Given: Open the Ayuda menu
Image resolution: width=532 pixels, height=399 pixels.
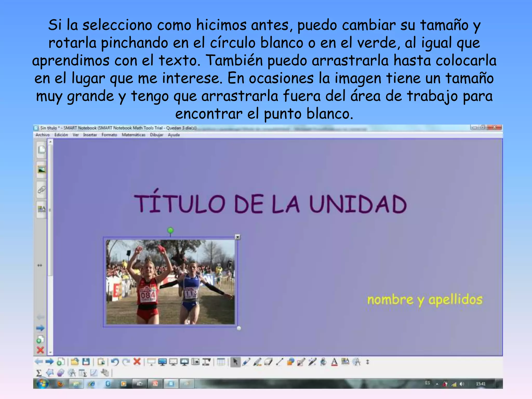Looking at the screenshot, I should (x=174, y=135).
